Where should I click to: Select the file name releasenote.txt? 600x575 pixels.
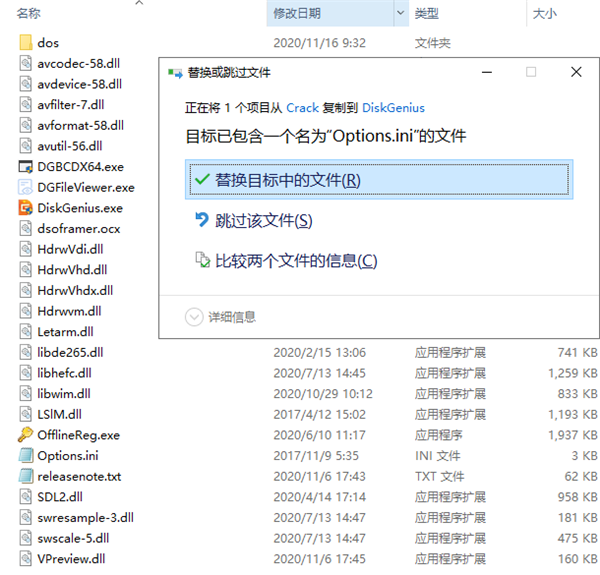click(79, 476)
